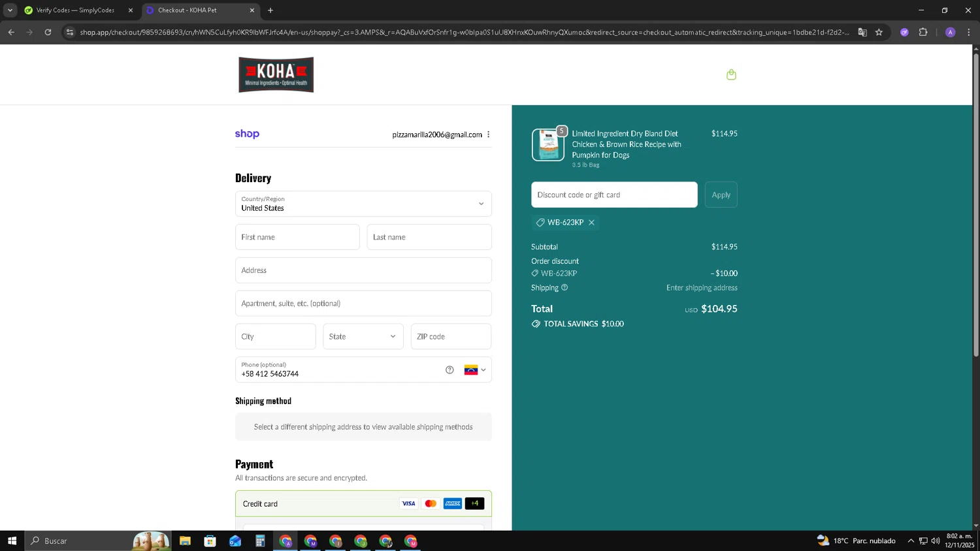Translate this page icon
980x551 pixels.
[862, 32]
